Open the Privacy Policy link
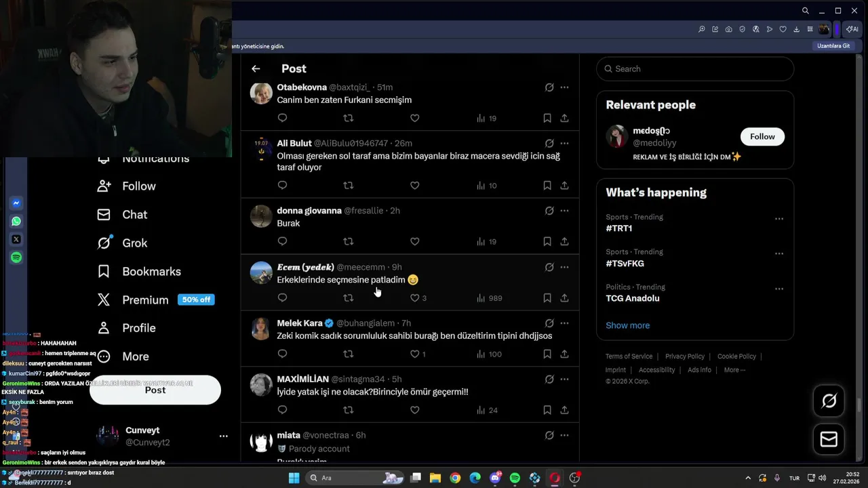The height and width of the screenshot is (488, 868). (685, 357)
